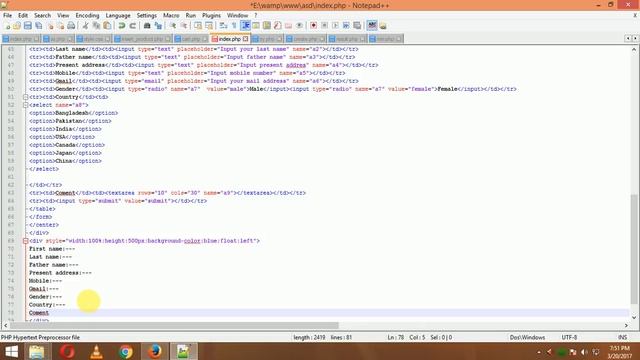Open File Explorer from the taskbar
Image resolution: width=640 pixels, height=360 pixels.
(x=37, y=351)
